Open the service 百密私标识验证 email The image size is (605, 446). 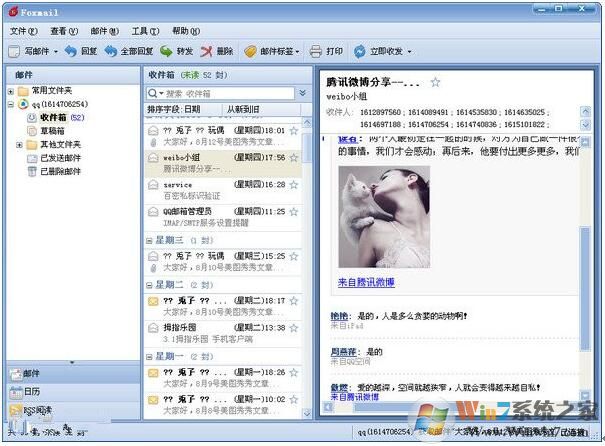click(x=223, y=191)
